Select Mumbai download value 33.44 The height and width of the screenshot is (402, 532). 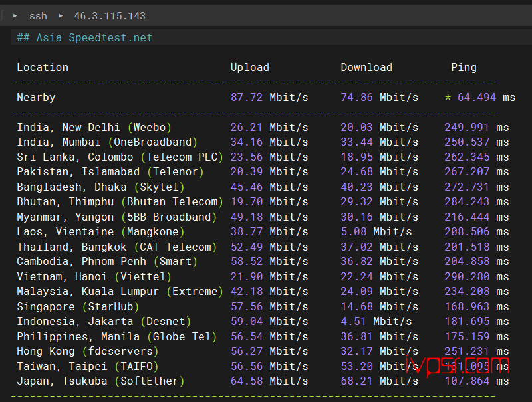click(356, 142)
